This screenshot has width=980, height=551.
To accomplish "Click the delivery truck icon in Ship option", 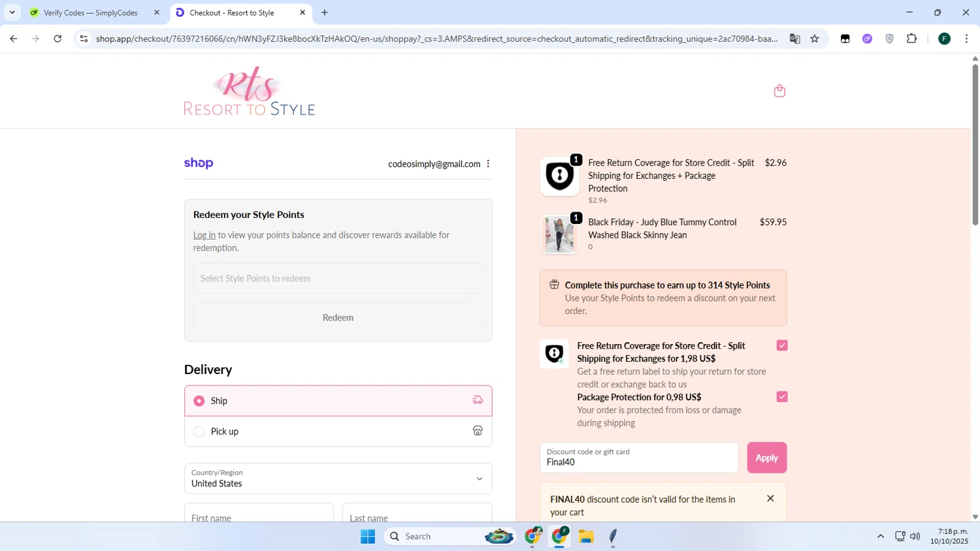I will point(478,400).
